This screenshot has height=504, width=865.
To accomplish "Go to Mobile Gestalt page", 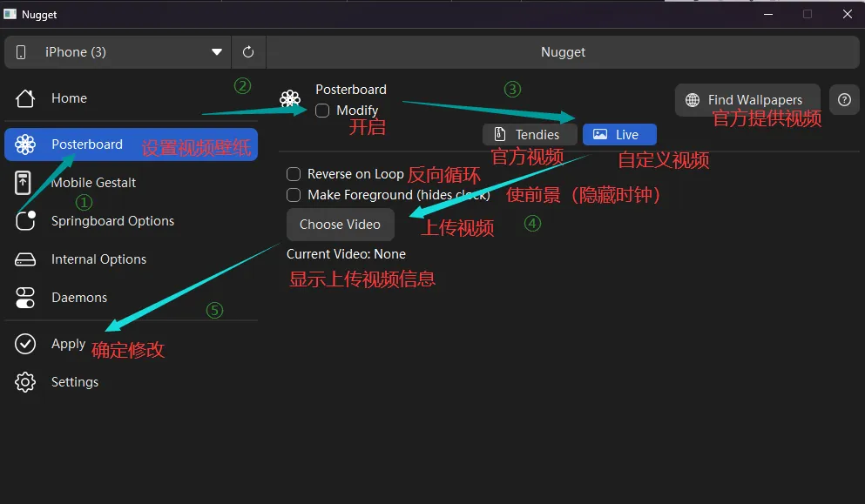I will [x=94, y=183].
